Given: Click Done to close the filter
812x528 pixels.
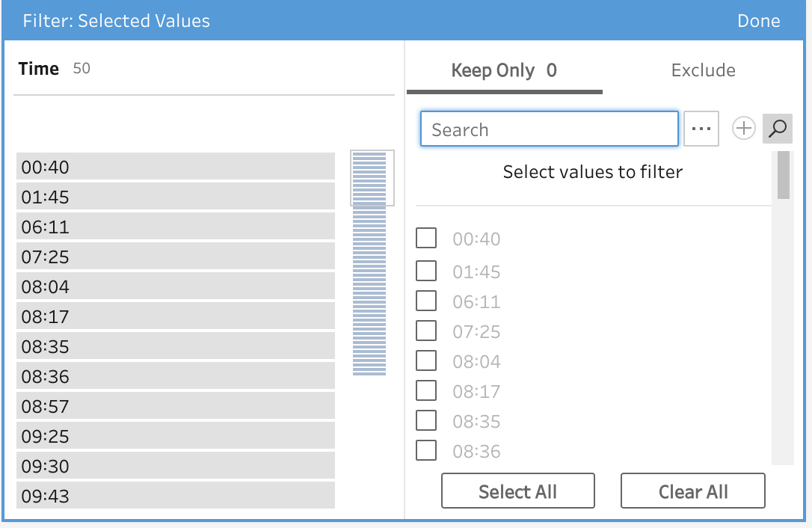Looking at the screenshot, I should [758, 21].
